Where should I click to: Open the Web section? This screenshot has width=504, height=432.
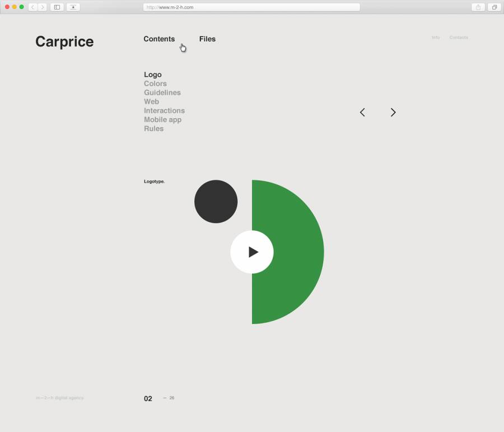[151, 101]
